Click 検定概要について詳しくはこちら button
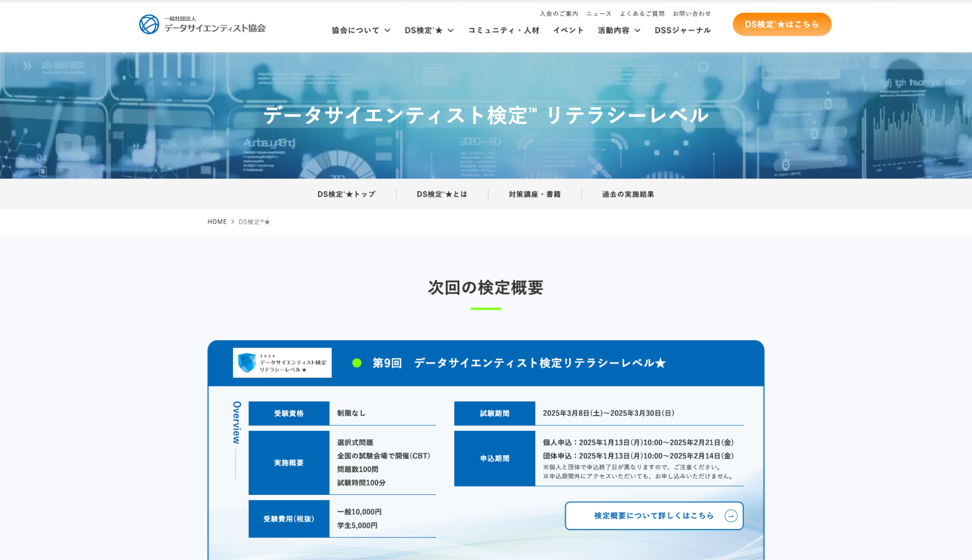 tap(654, 516)
